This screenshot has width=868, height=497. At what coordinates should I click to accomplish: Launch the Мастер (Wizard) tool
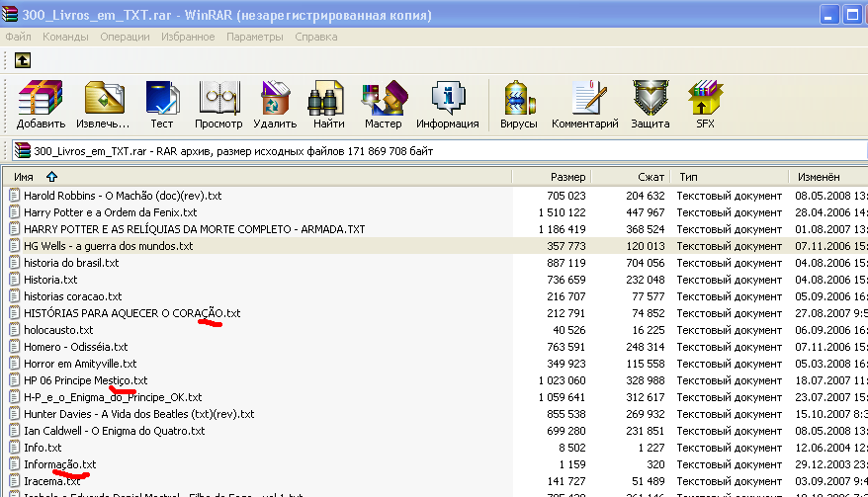click(x=383, y=105)
